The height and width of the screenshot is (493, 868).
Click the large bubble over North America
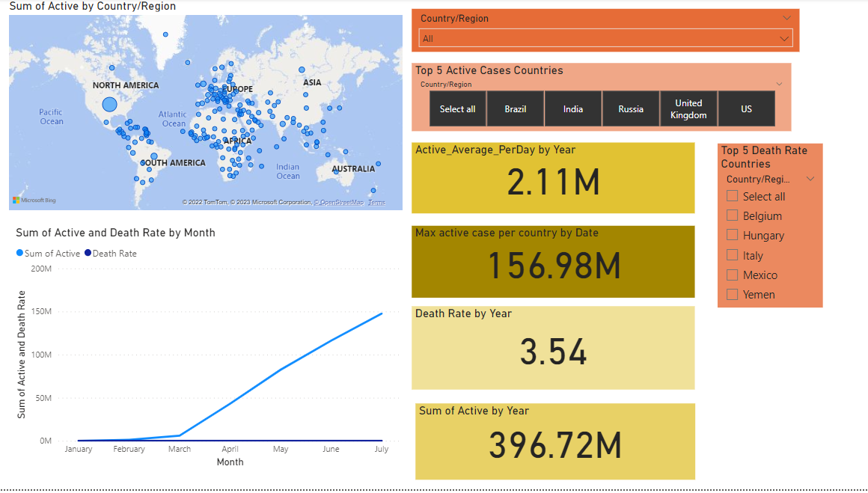[x=109, y=105]
